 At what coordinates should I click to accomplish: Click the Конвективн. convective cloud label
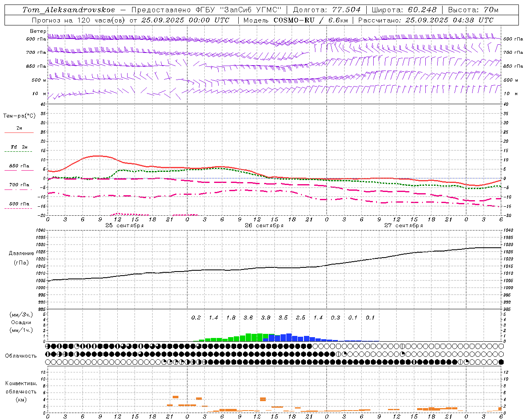pyautogui.click(x=21, y=383)
